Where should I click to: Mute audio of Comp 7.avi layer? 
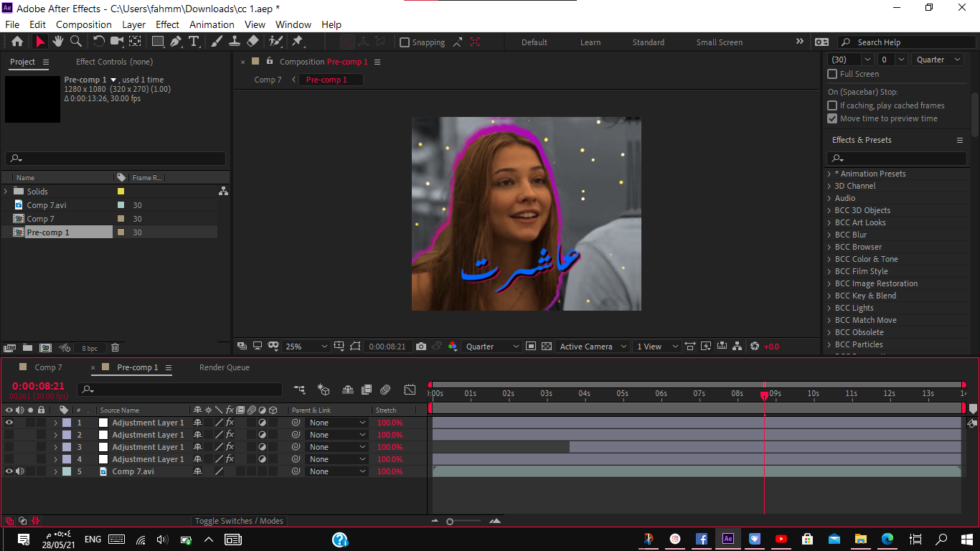[20, 471]
